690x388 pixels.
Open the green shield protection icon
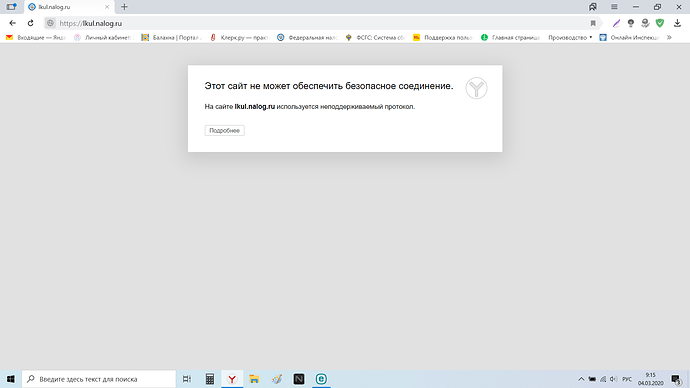coord(660,23)
